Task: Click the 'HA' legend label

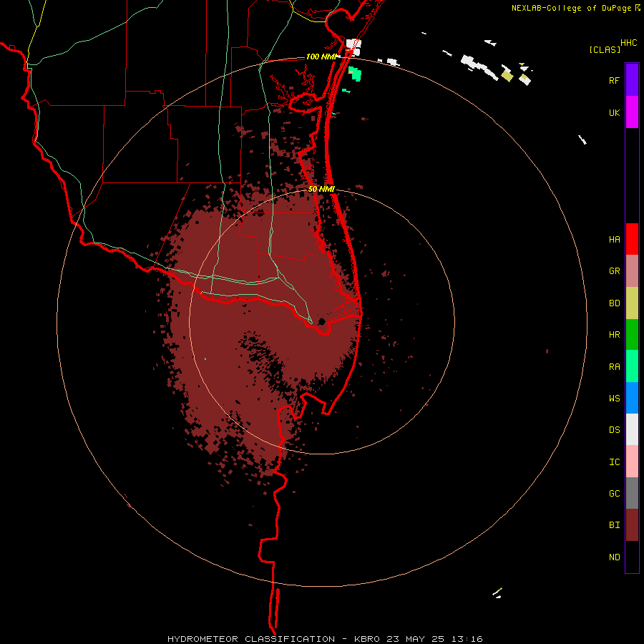Action: [614, 240]
